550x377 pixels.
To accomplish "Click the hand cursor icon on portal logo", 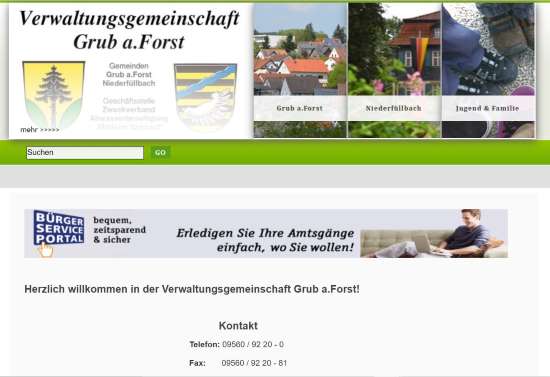I will pyautogui.click(x=46, y=250).
